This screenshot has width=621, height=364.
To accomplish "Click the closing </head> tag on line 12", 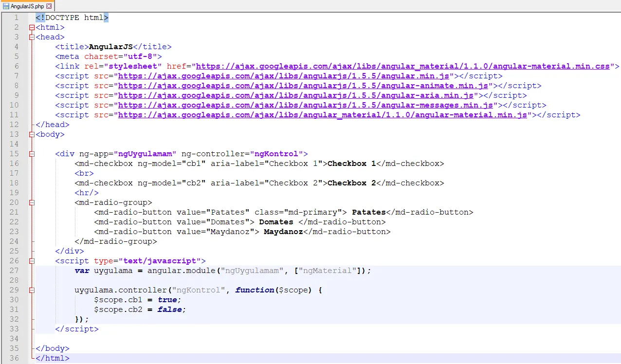I will 53,125.
